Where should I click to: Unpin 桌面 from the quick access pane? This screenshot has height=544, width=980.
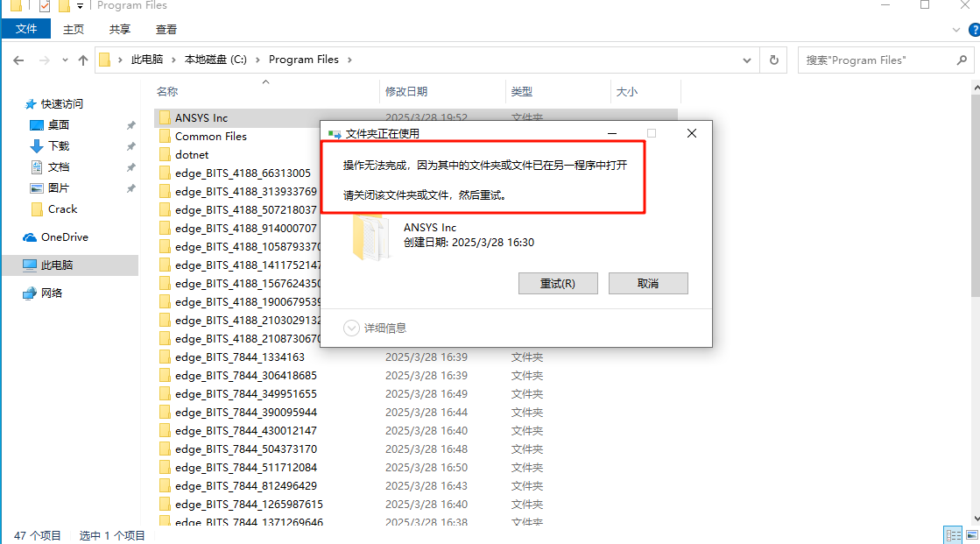click(x=130, y=125)
